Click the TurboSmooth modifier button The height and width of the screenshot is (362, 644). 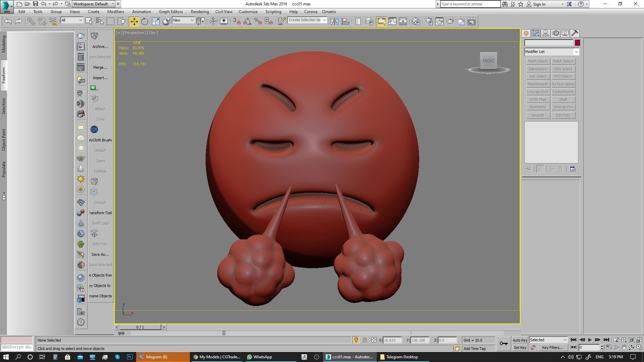pyautogui.click(x=563, y=92)
